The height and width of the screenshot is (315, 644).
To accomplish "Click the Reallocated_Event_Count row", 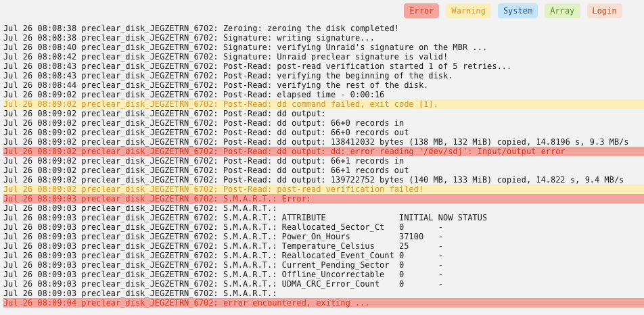I will tap(223, 255).
